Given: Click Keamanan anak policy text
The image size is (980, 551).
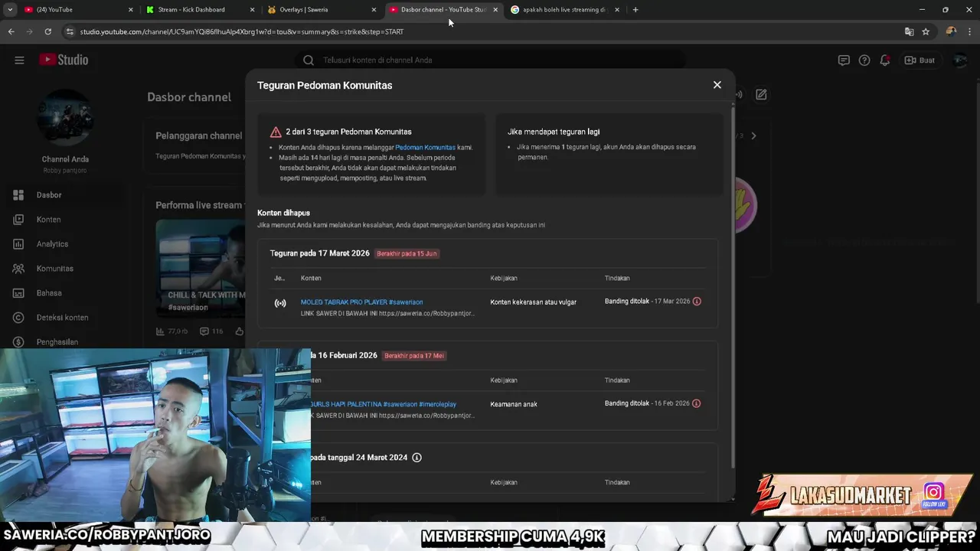Looking at the screenshot, I should click(514, 404).
